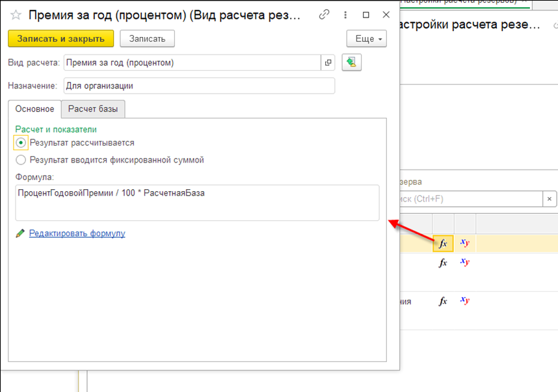The image size is (558, 392).
Task: Select the Результат рассчитывается radio option
Action: (x=21, y=142)
